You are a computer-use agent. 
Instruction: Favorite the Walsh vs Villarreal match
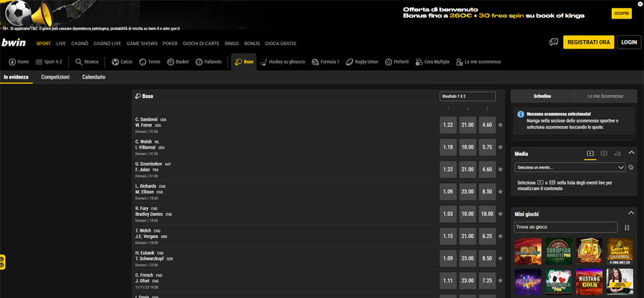tap(500, 147)
